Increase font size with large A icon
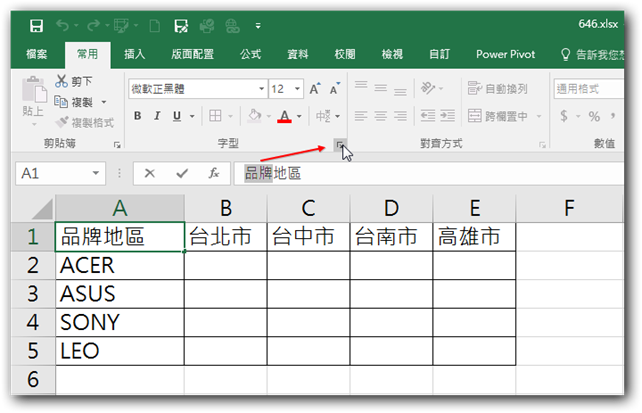642x413 pixels. pos(314,89)
